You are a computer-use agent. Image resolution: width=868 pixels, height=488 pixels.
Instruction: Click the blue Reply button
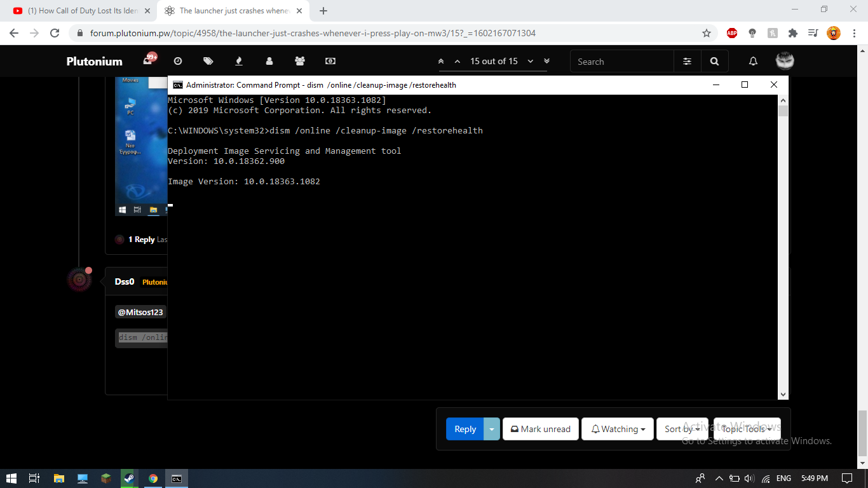[465, 429]
